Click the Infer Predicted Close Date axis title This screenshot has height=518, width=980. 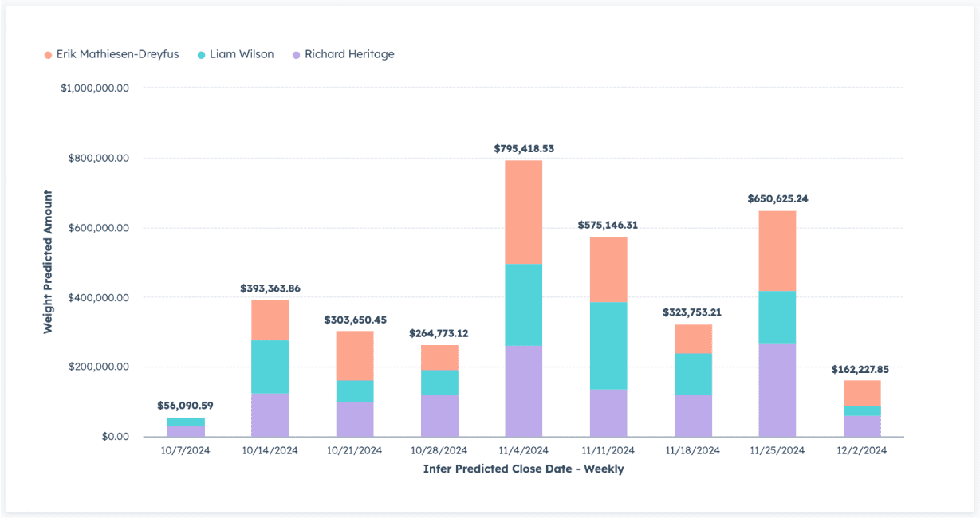(x=524, y=469)
